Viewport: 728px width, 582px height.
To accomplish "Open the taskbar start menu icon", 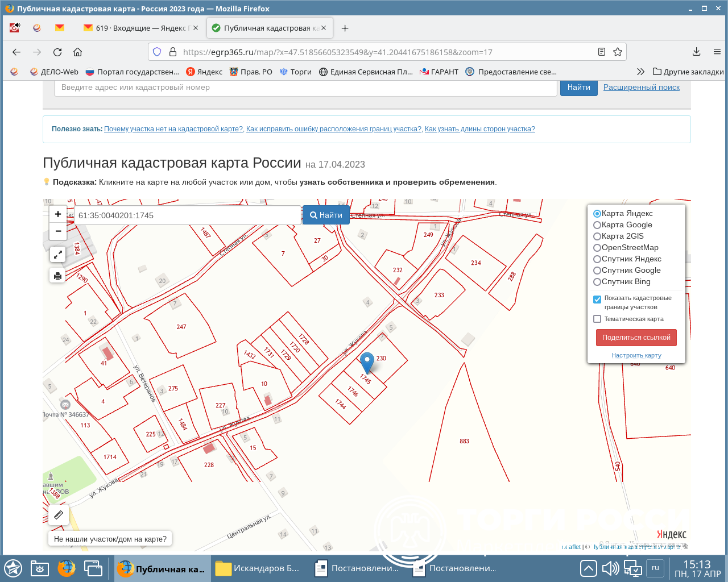I will [13, 568].
